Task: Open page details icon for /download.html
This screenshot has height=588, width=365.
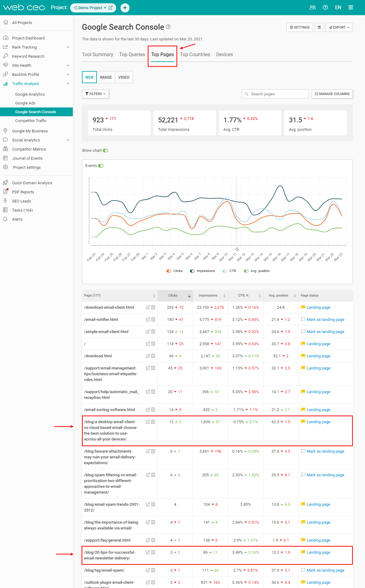Action: (x=153, y=356)
